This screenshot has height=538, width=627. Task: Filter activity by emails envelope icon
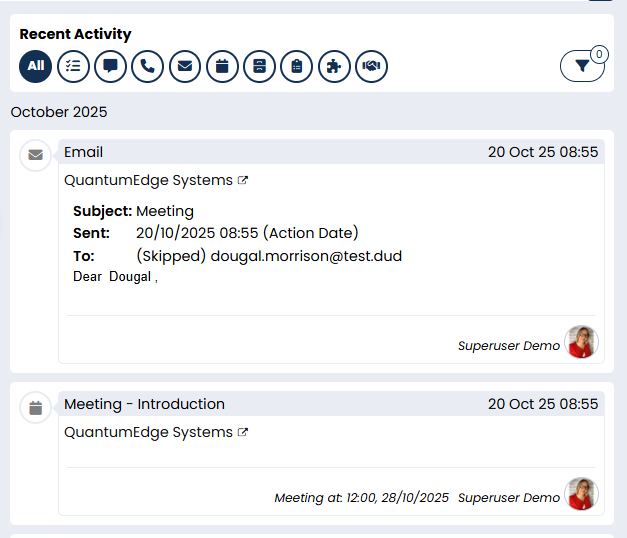point(185,67)
